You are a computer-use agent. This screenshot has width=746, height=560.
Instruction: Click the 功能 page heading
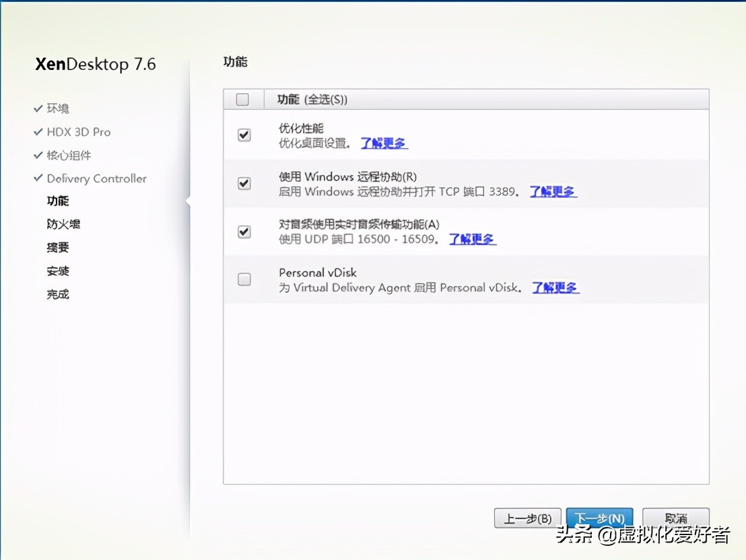point(236,62)
